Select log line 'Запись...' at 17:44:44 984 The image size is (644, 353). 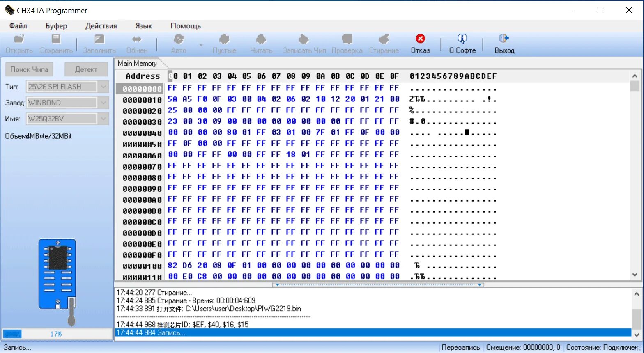tap(373, 332)
